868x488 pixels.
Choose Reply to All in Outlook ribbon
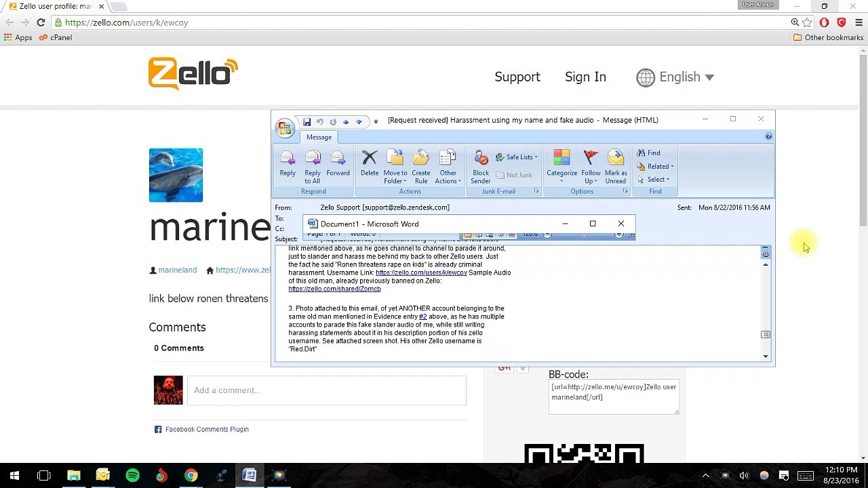pos(313,167)
